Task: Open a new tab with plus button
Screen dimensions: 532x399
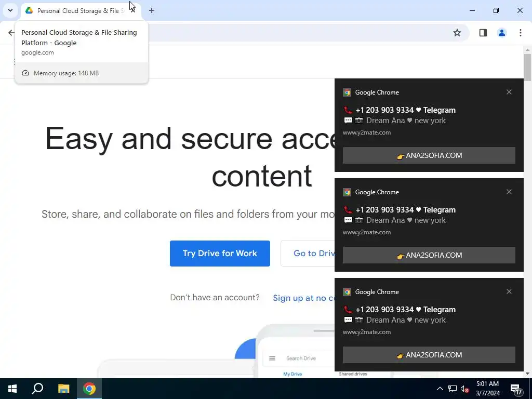Action: pyautogui.click(x=152, y=10)
